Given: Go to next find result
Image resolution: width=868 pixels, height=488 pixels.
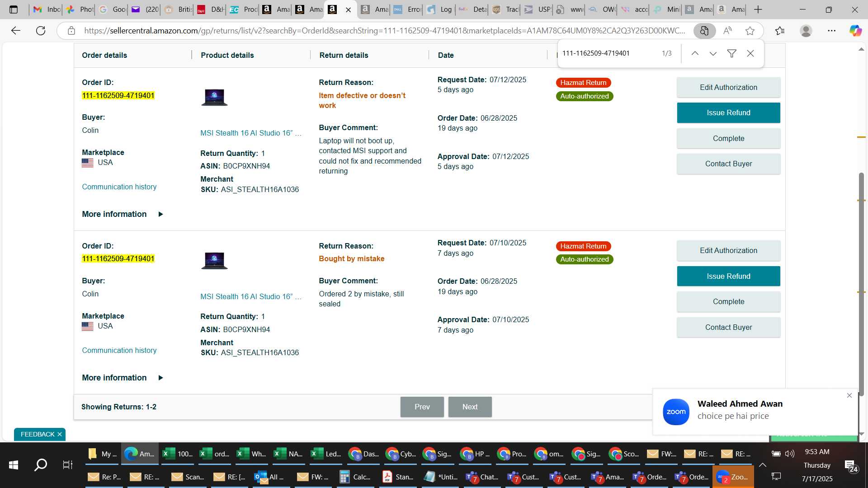Looking at the screenshot, I should coord(713,53).
